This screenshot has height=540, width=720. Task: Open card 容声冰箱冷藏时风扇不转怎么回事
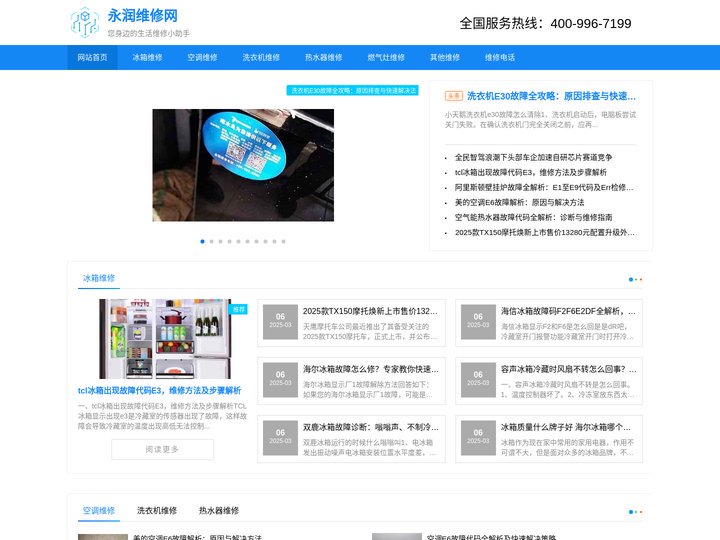point(549,381)
